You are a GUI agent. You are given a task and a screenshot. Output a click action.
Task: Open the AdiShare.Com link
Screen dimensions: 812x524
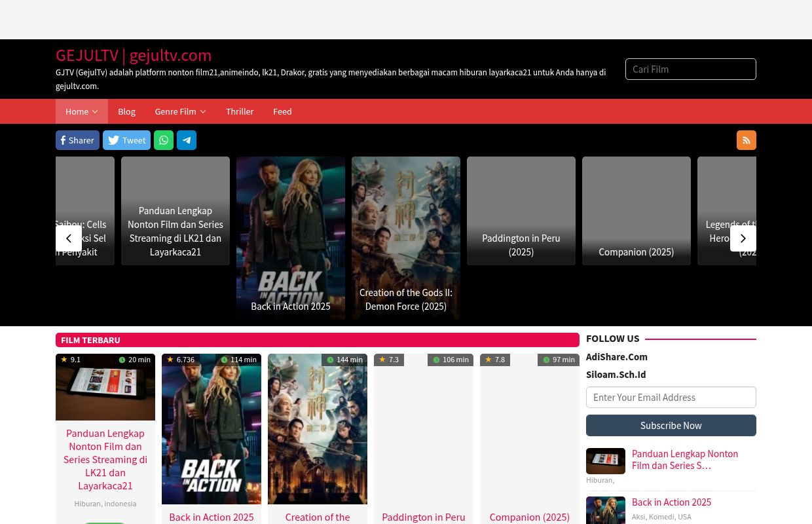[x=617, y=356]
